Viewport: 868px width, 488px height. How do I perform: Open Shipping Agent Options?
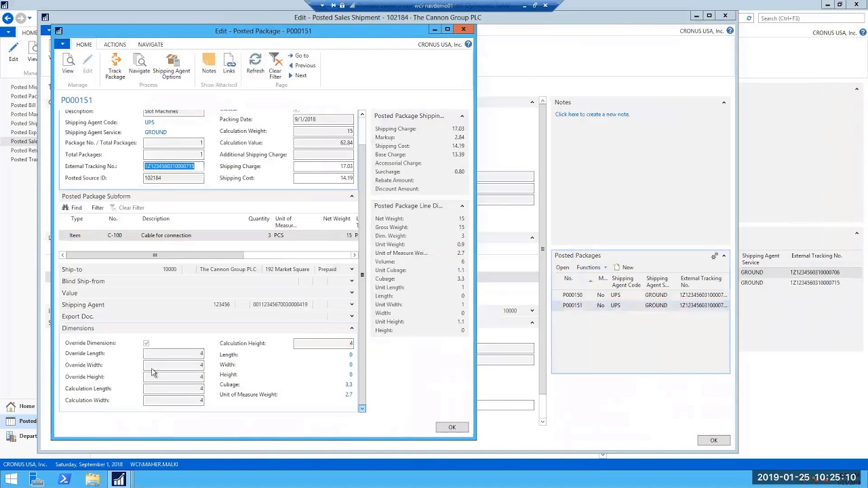[x=172, y=66]
